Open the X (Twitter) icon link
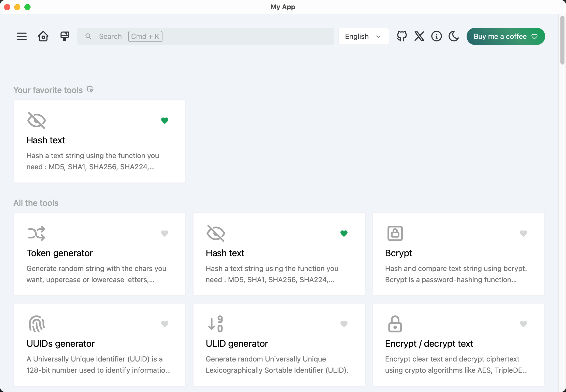 (x=419, y=36)
